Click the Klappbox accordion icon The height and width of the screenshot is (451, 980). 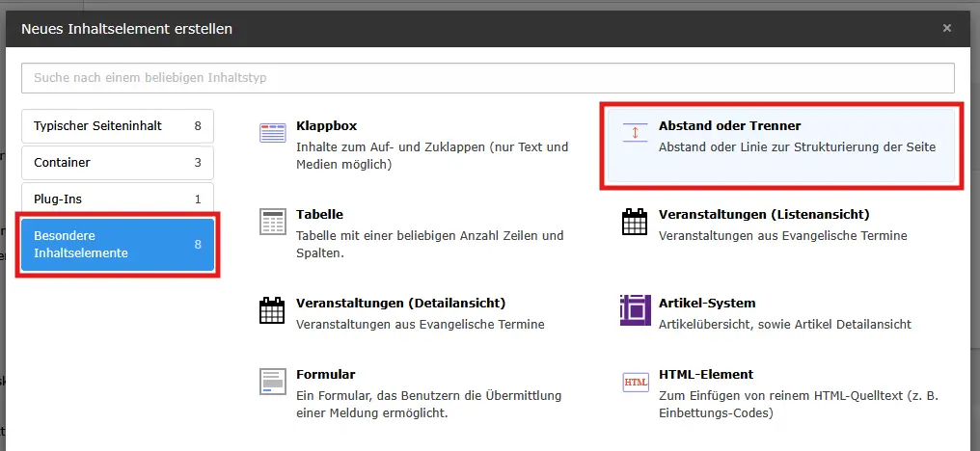tap(273, 133)
